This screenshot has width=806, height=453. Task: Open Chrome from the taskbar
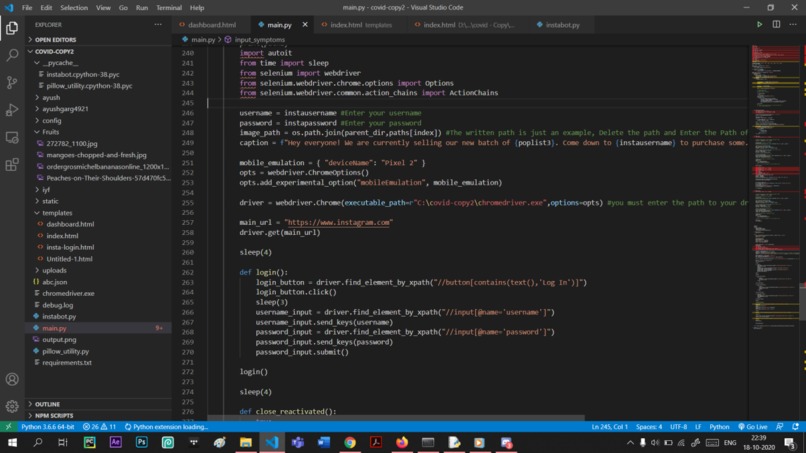pos(350,443)
